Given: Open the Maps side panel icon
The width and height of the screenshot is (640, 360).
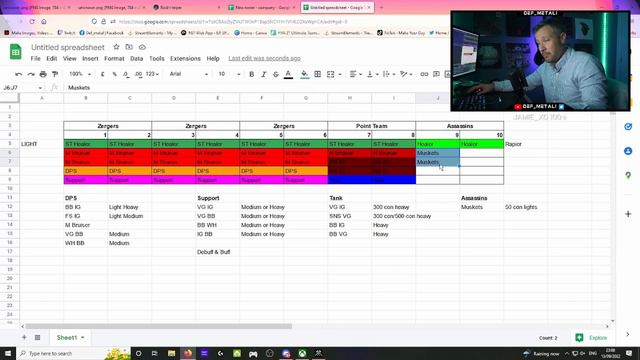Looking at the screenshot, I should 628,175.
